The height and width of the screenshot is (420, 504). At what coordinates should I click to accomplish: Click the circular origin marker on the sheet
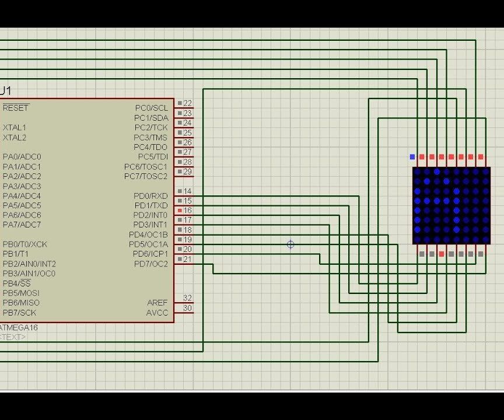pos(290,244)
